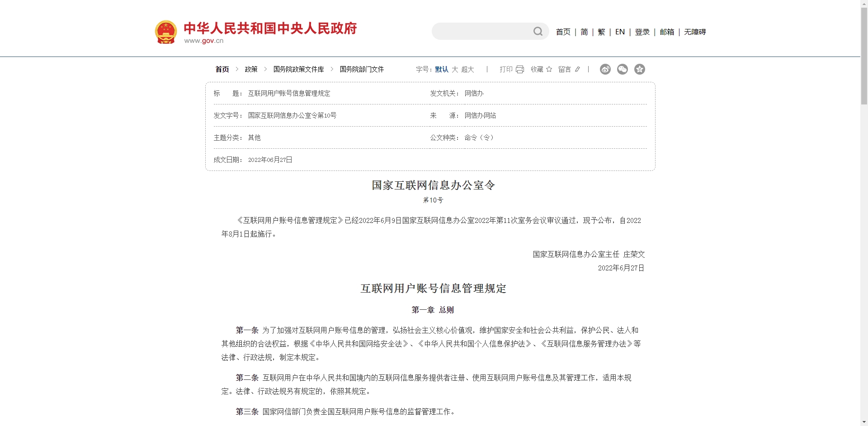Click the printer icon
This screenshot has height=426, width=868.
pos(520,69)
